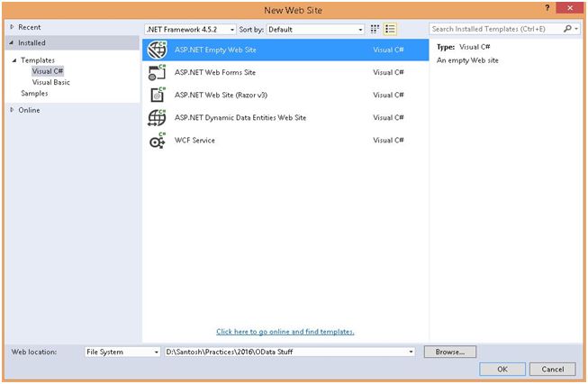Expand the Recent section

(12, 27)
